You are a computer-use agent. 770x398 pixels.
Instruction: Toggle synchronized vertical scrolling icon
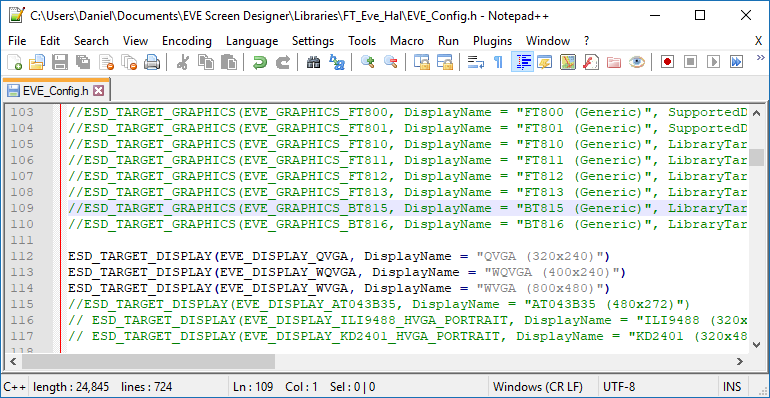[421, 62]
